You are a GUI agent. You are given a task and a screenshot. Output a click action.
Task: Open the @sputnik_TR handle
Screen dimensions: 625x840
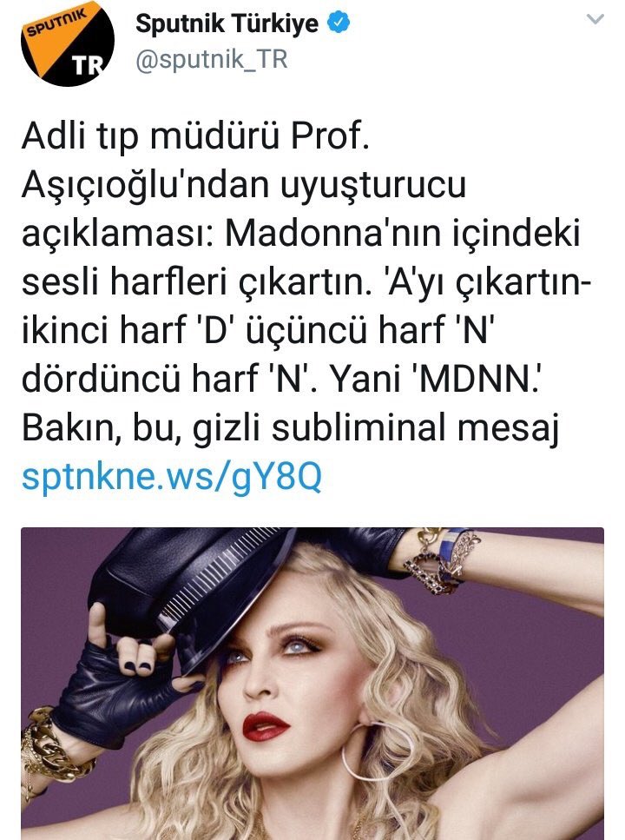[x=212, y=59]
